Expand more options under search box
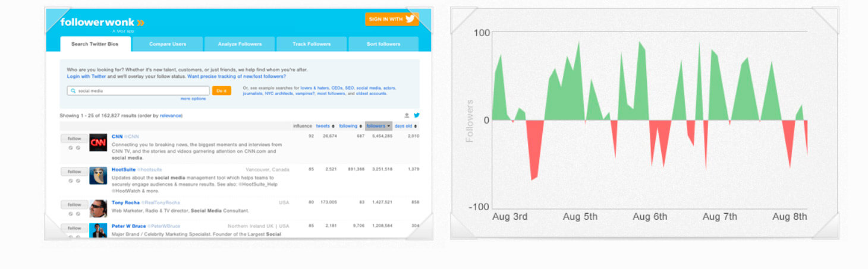Screen dimensions: 868x269 [x=193, y=99]
